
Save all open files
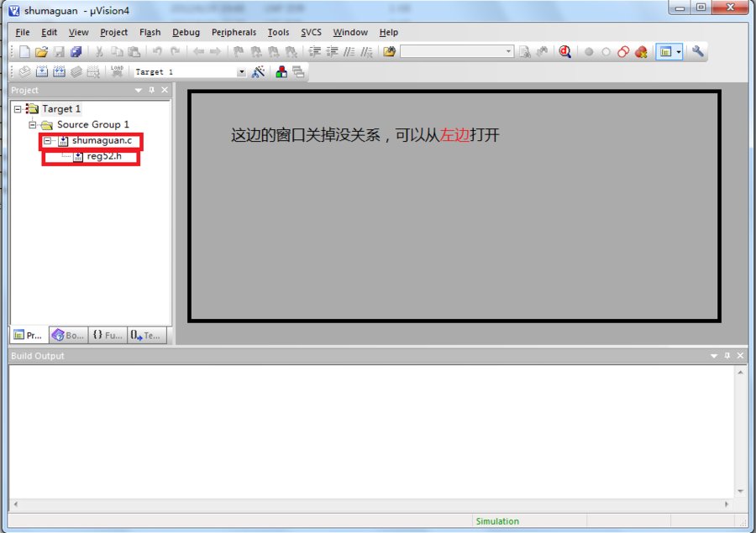pyautogui.click(x=76, y=51)
